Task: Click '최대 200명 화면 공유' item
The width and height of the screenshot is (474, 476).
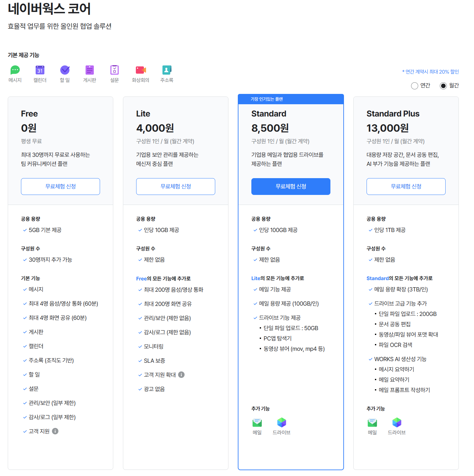Action: point(168,304)
